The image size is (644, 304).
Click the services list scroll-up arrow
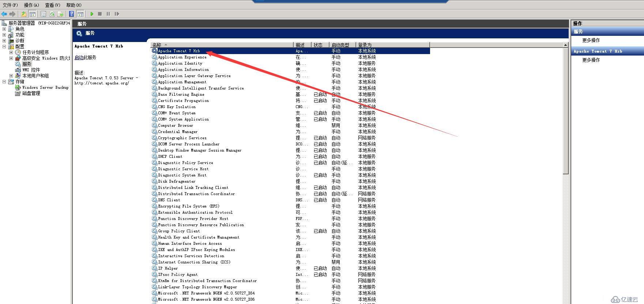pyautogui.click(x=566, y=45)
